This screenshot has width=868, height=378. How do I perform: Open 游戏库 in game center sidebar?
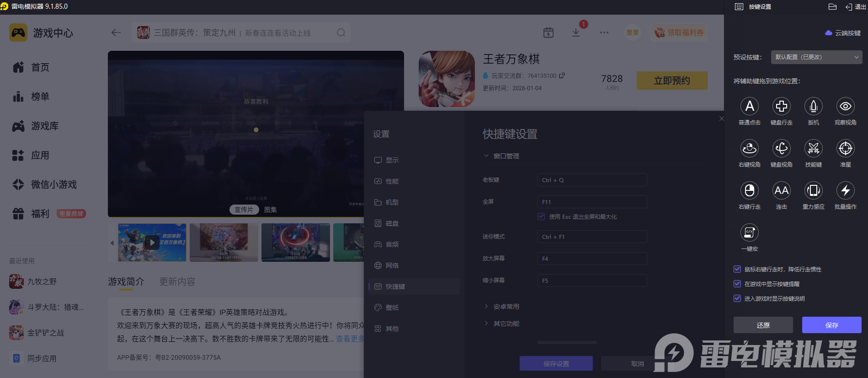[36, 126]
